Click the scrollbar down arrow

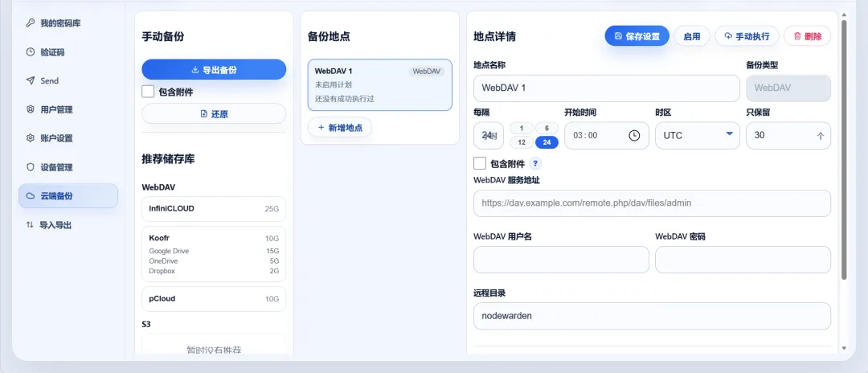844,348
